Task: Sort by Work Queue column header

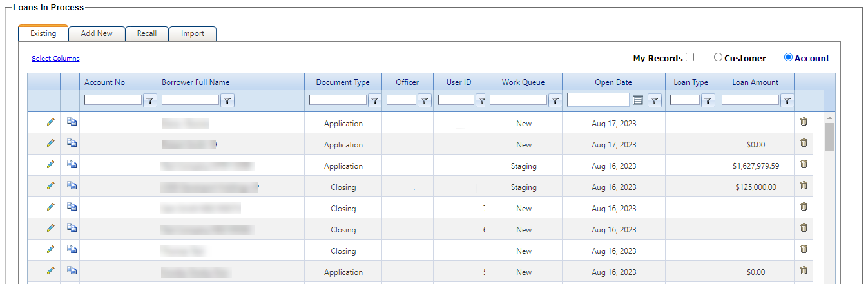Action: pyautogui.click(x=523, y=82)
